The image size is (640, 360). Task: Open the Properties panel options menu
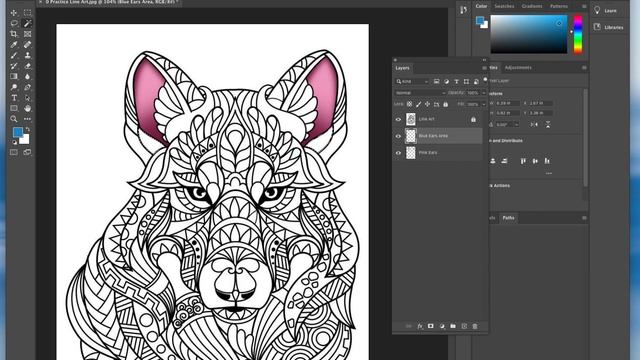click(584, 68)
